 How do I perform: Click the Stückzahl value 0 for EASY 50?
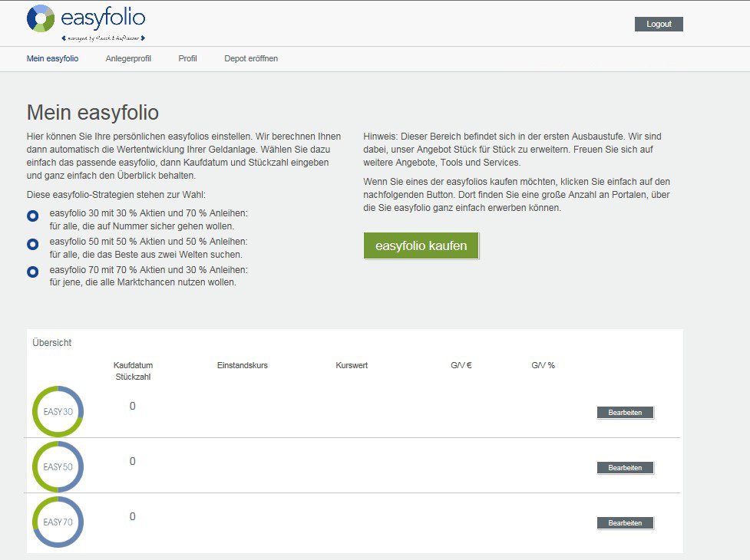pos(133,461)
